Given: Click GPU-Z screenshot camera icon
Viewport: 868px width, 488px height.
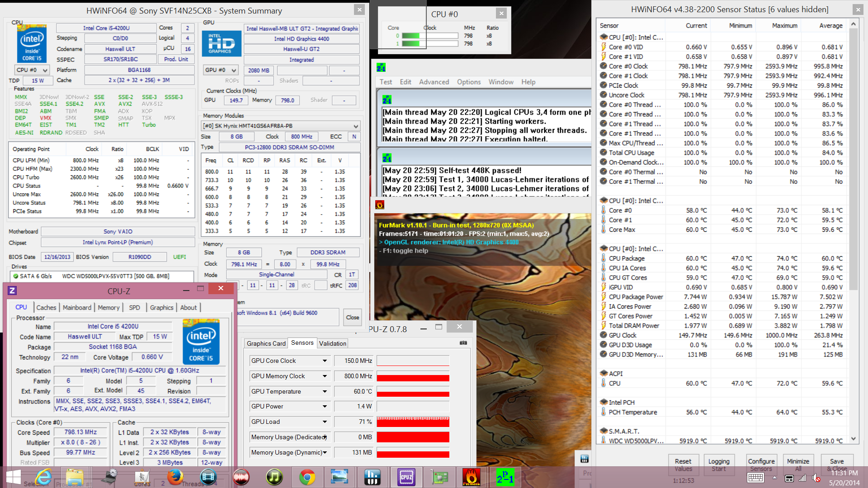Looking at the screenshot, I should pyautogui.click(x=463, y=343).
